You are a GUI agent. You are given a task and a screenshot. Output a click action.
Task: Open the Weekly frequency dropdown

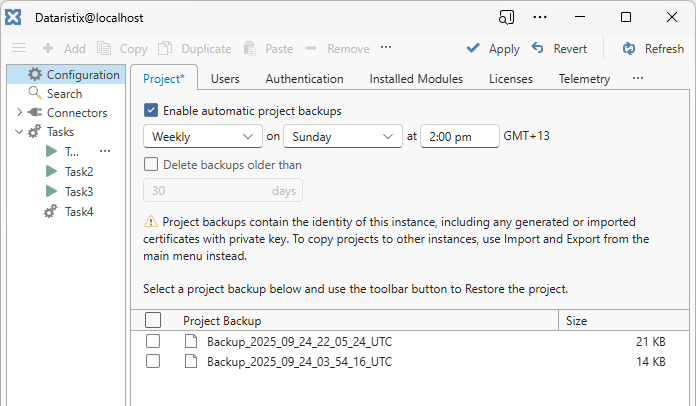203,136
